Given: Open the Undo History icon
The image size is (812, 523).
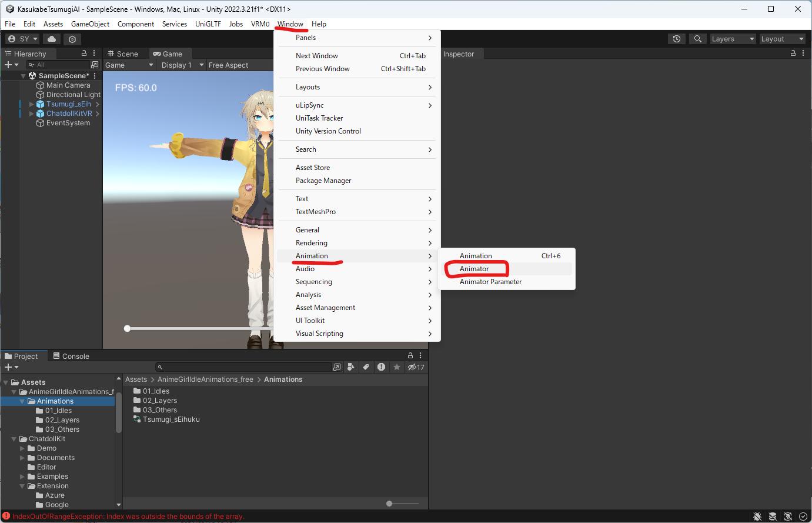Looking at the screenshot, I should [x=677, y=39].
